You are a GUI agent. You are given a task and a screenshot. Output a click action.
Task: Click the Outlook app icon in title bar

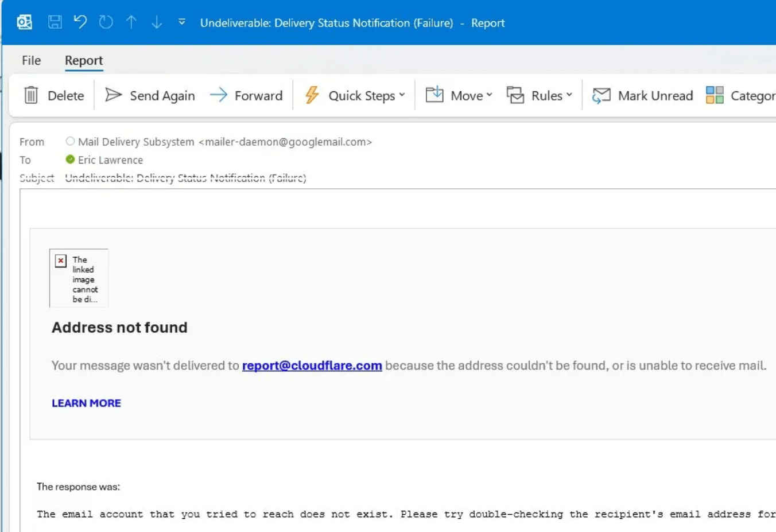click(x=25, y=22)
